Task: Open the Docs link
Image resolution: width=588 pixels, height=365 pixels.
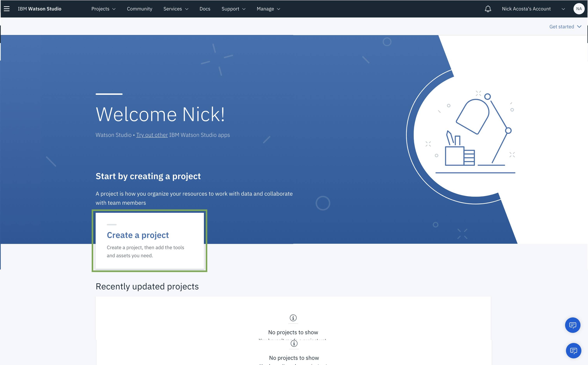Action: (205, 9)
